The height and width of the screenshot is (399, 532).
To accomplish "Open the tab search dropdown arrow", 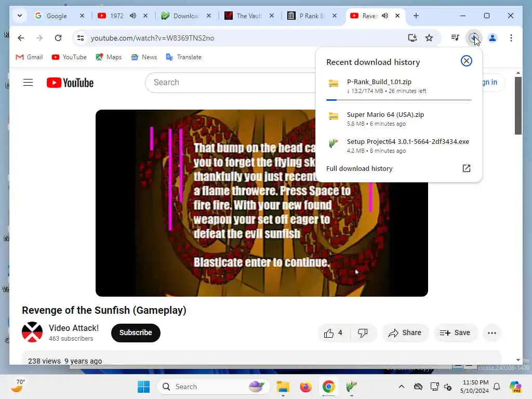I will 20,16.
